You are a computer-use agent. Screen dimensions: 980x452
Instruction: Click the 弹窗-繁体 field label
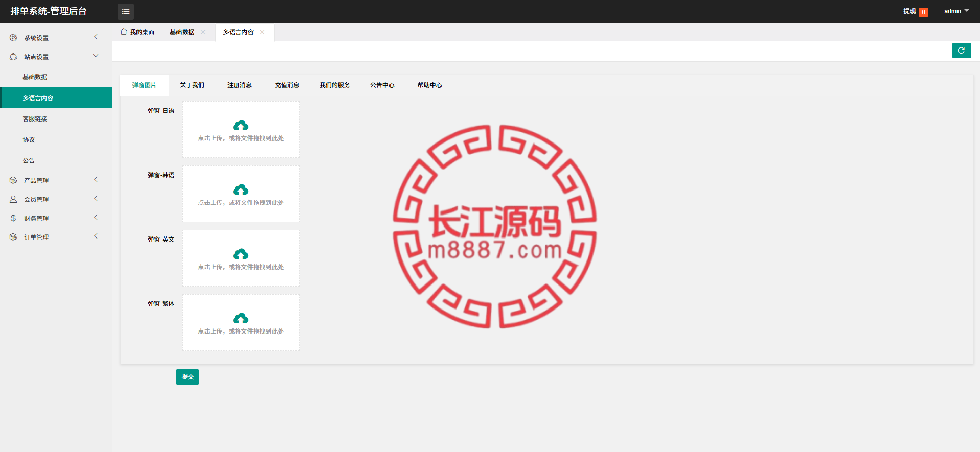(x=161, y=304)
